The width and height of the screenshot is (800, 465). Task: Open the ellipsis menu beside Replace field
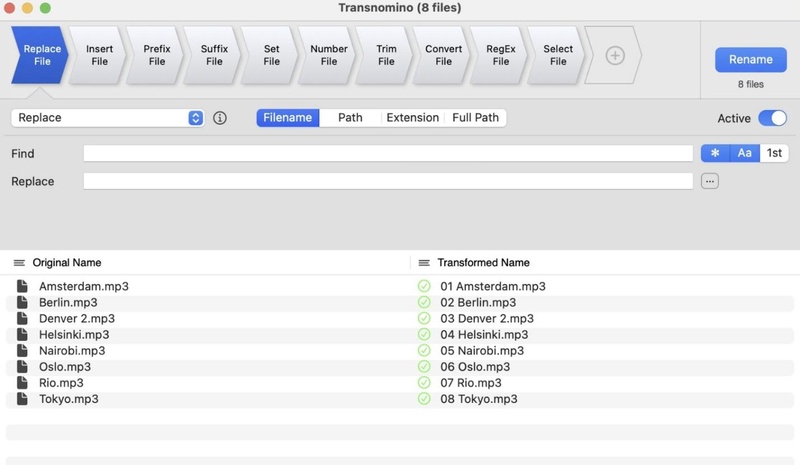[x=710, y=181]
